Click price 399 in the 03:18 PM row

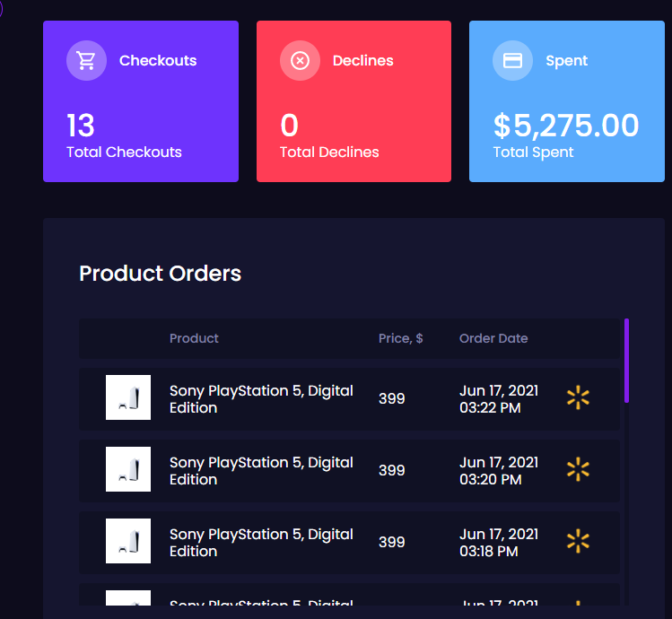coord(392,542)
